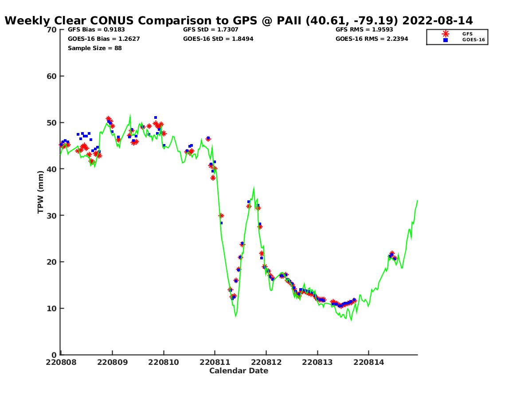
Task: Click the 220811 x-axis tick label
Action: (x=215, y=362)
